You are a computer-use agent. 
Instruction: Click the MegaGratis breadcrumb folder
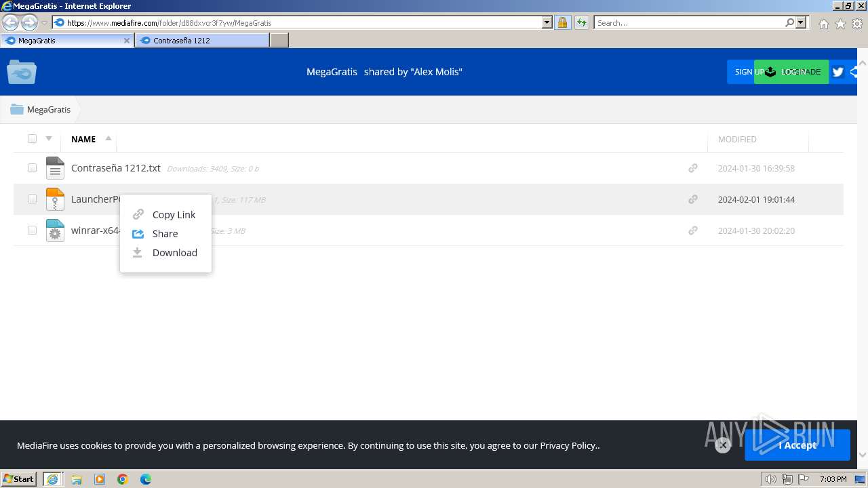click(41, 109)
